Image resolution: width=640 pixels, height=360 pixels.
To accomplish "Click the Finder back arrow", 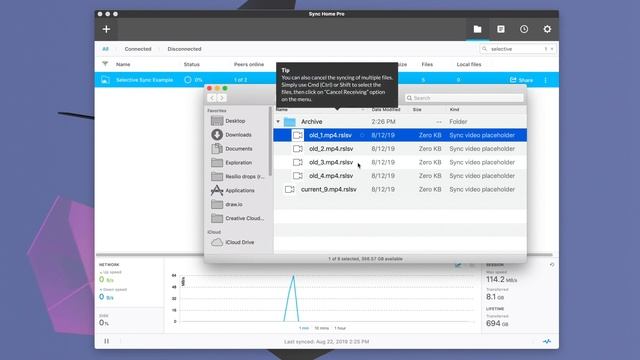I will tap(211, 98).
